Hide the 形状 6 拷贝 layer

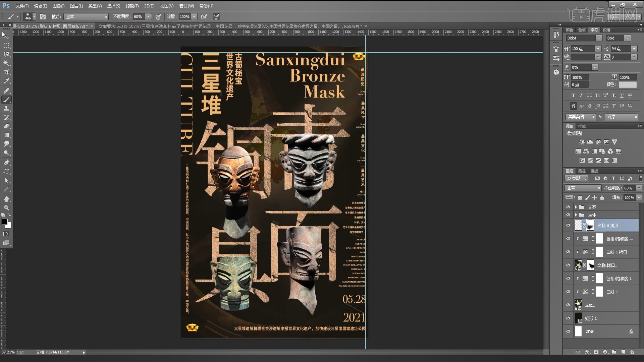[568, 225]
